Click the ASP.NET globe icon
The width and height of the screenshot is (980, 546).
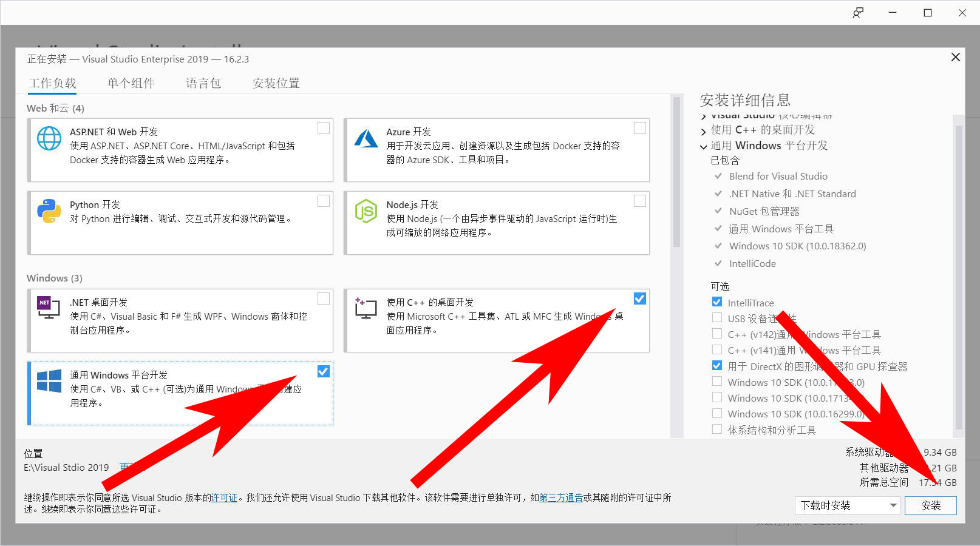click(x=49, y=138)
